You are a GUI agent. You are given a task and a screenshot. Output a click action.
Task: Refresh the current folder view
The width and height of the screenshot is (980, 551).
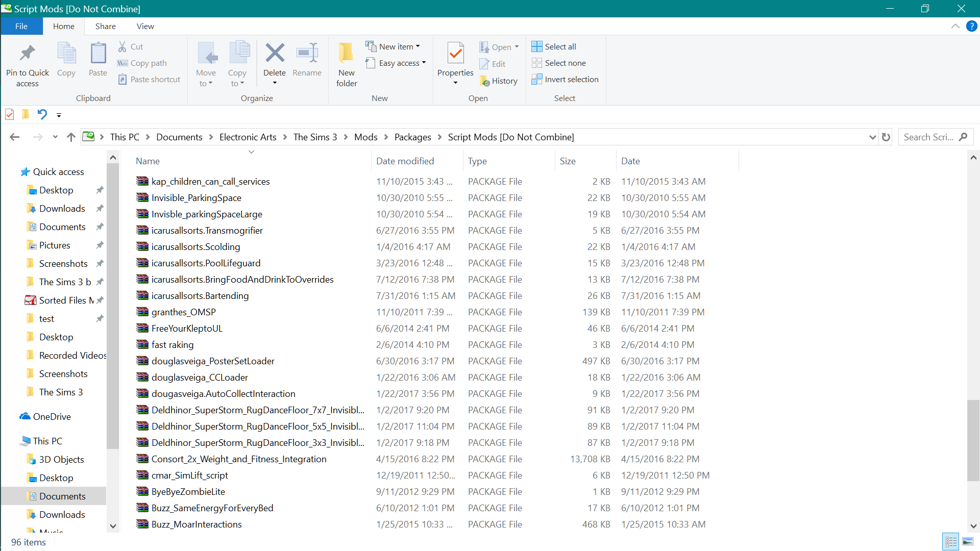tap(886, 137)
